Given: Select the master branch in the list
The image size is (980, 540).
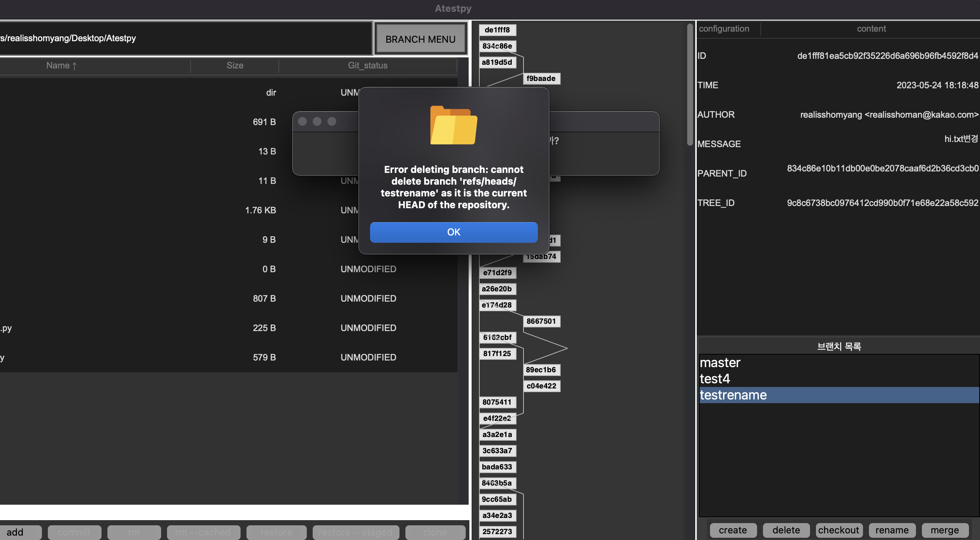Looking at the screenshot, I should [720, 362].
